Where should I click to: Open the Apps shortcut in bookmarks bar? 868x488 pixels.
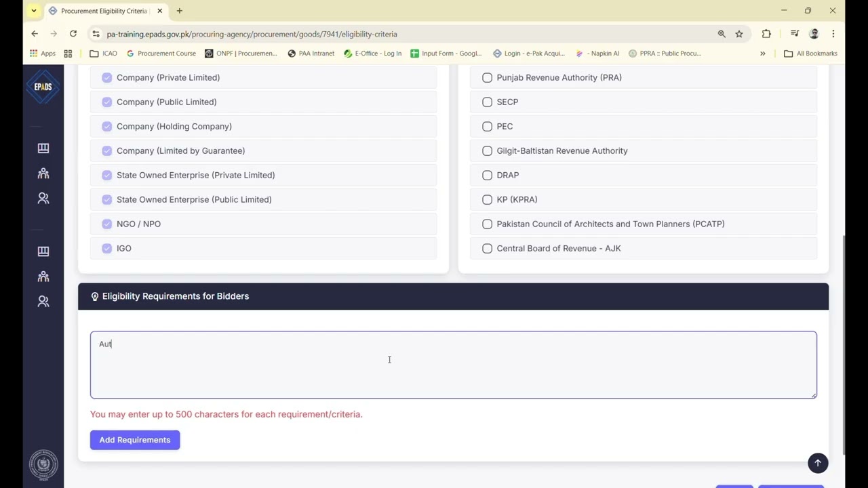pos(43,54)
